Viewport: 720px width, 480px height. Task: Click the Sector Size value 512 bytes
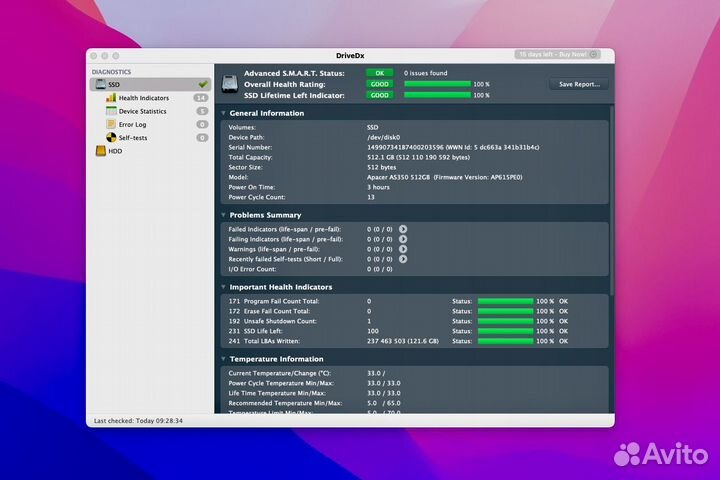tap(381, 167)
